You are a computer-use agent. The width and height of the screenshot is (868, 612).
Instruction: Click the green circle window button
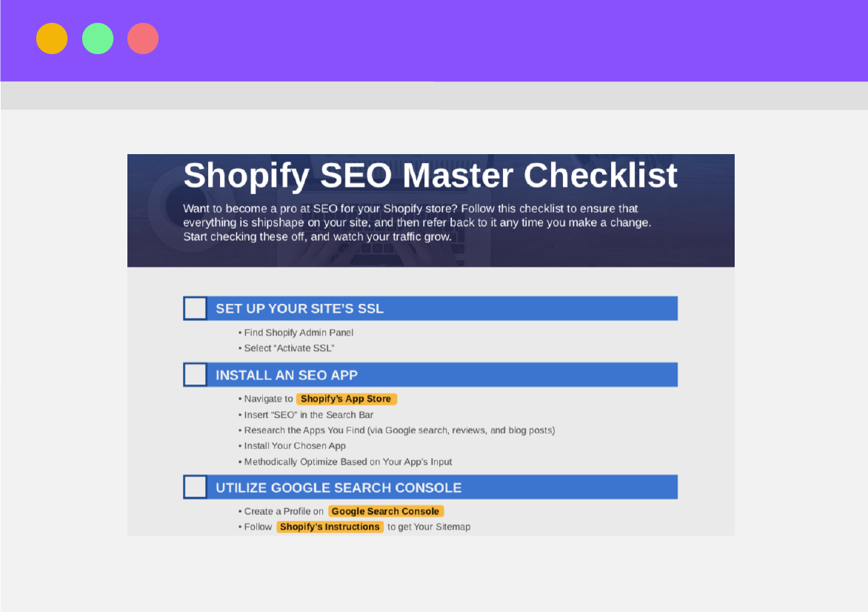coord(98,39)
